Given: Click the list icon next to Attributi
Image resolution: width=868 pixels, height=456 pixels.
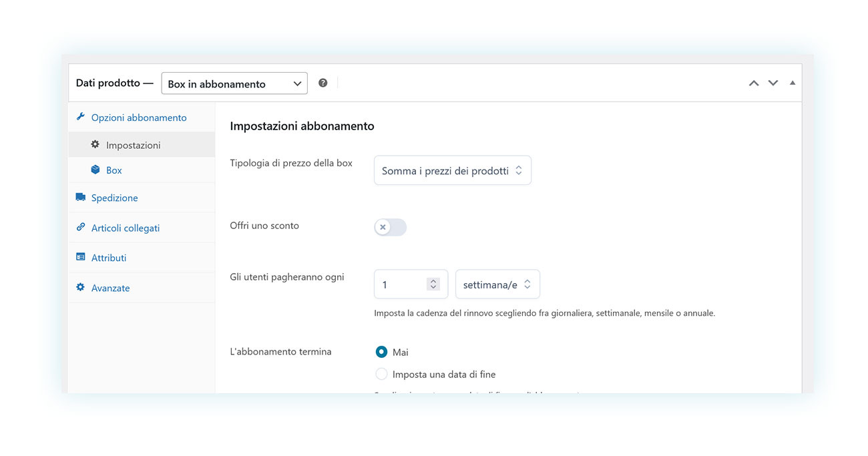Looking at the screenshot, I should pos(81,257).
